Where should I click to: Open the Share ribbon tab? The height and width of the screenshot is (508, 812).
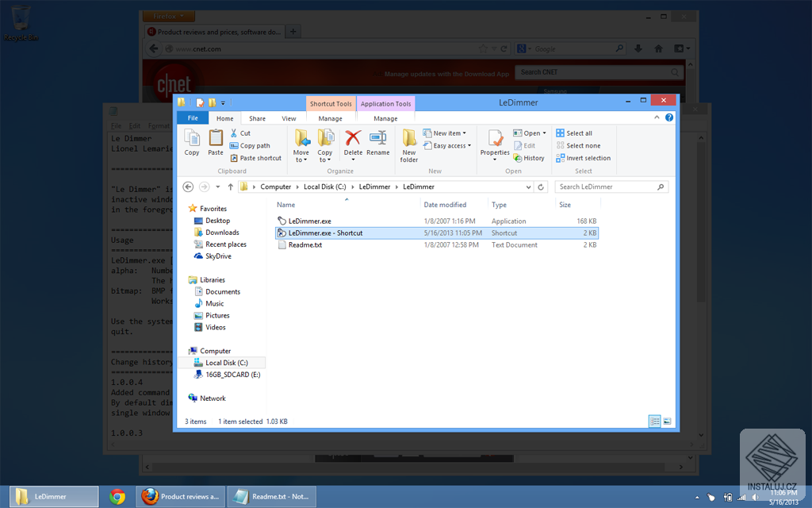257,119
